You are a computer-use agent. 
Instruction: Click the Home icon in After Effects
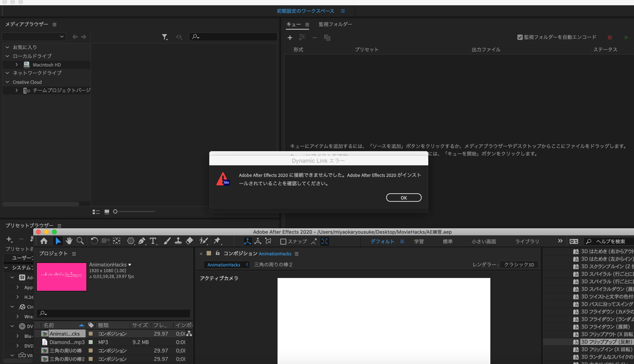click(x=44, y=241)
